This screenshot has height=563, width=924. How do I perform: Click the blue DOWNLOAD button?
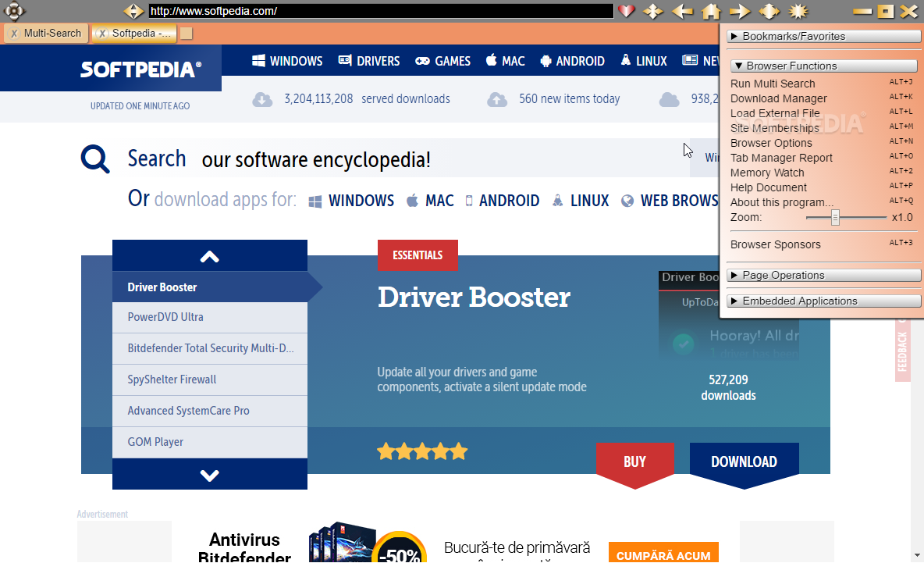(745, 463)
